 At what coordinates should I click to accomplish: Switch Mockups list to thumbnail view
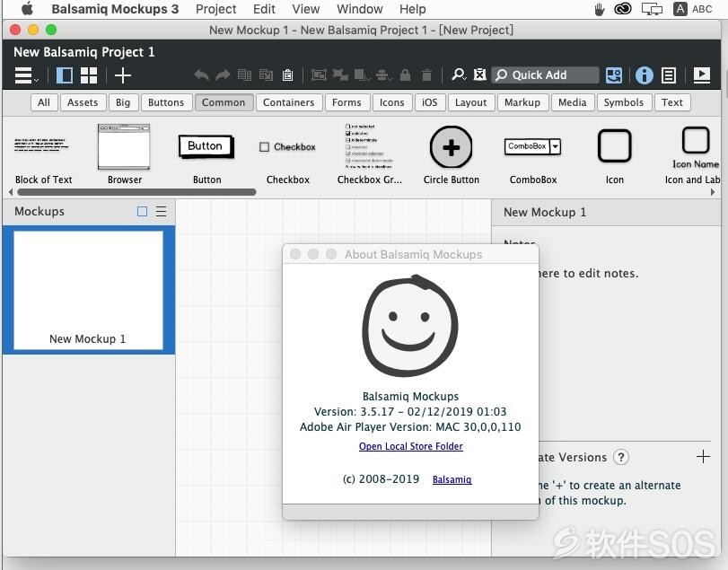[143, 212]
